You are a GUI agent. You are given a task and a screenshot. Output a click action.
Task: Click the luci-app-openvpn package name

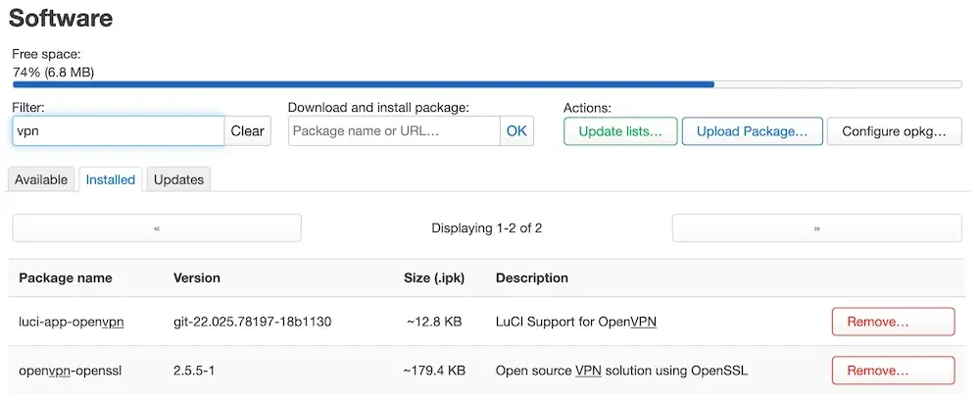click(x=72, y=323)
